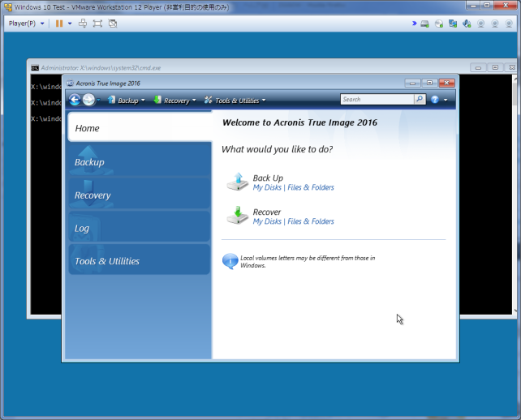Open the Backup toolbar menu
The width and height of the screenshot is (521, 420).
(x=127, y=101)
